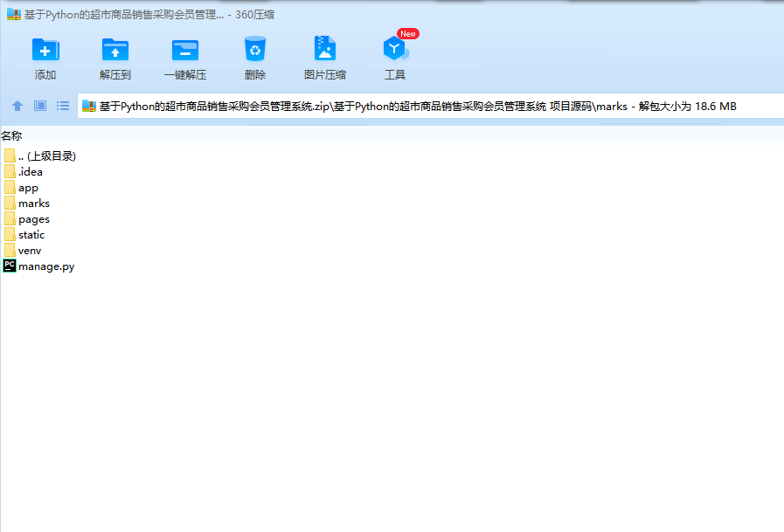Switch to the thumbnail view icon
Screen dimensions: 784x532
click(40, 106)
